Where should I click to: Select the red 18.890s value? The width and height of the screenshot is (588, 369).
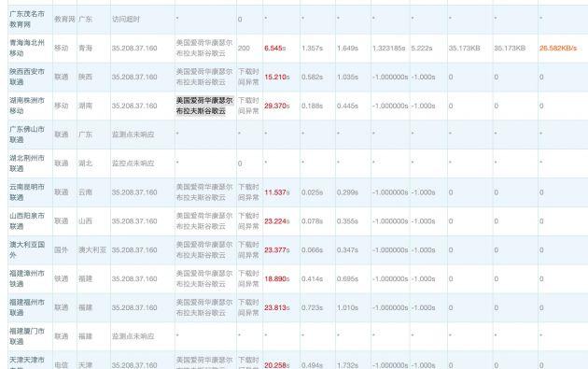point(277,279)
